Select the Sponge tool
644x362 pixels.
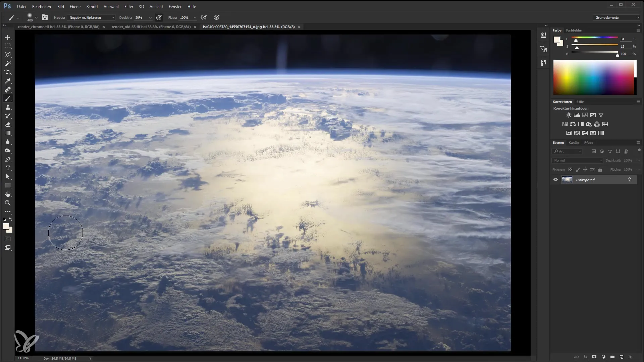click(8, 150)
